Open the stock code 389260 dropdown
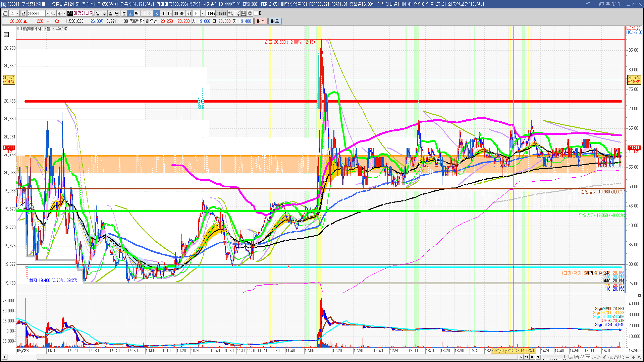The height and width of the screenshot is (362, 644). click(48, 13)
